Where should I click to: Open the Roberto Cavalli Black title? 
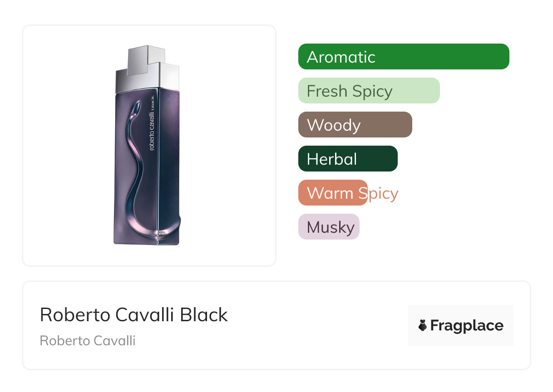click(x=134, y=315)
